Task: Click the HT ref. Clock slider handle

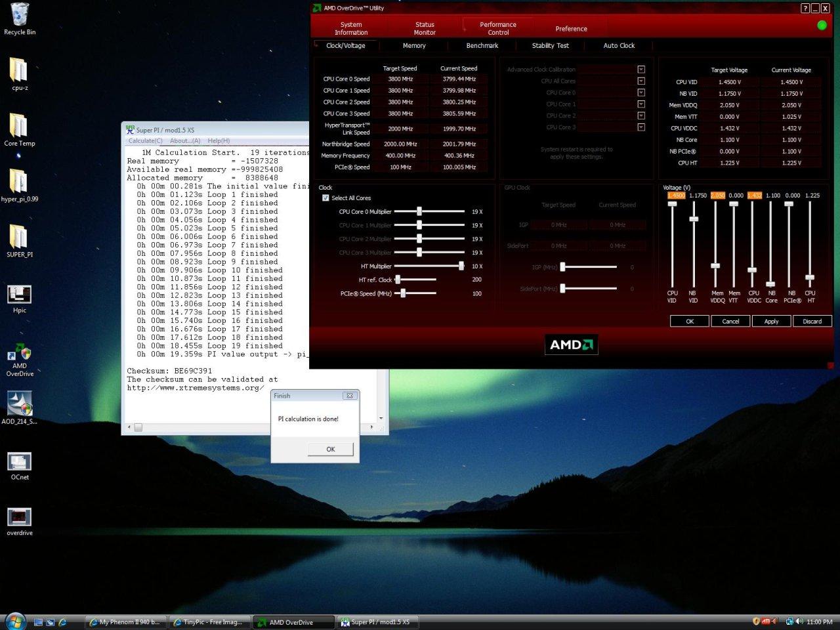Action: pyautogui.click(x=398, y=280)
